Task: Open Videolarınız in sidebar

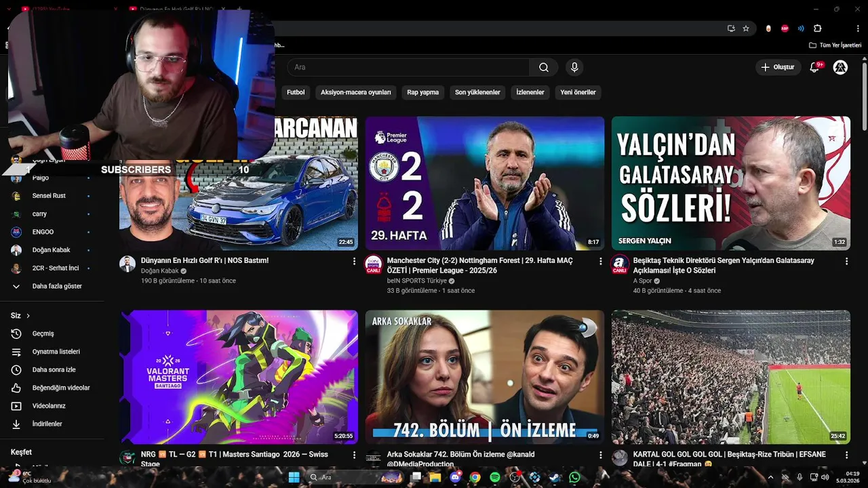Action: pos(52,406)
